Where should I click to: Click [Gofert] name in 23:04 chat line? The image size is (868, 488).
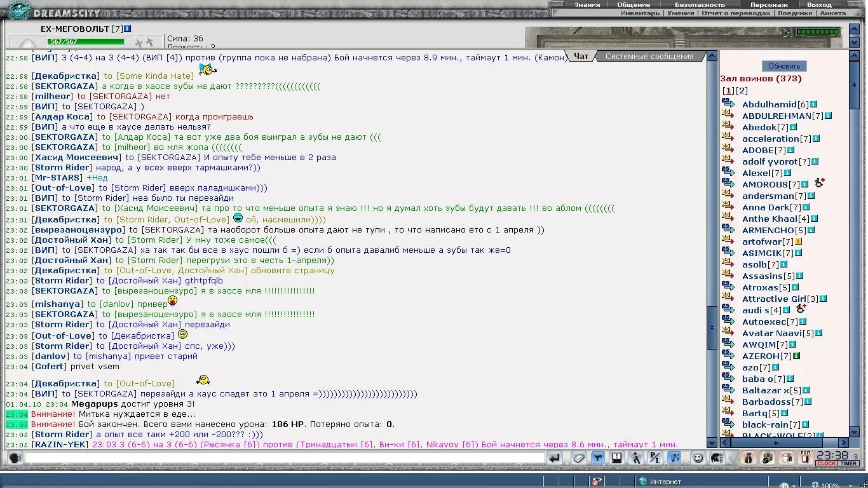point(49,367)
